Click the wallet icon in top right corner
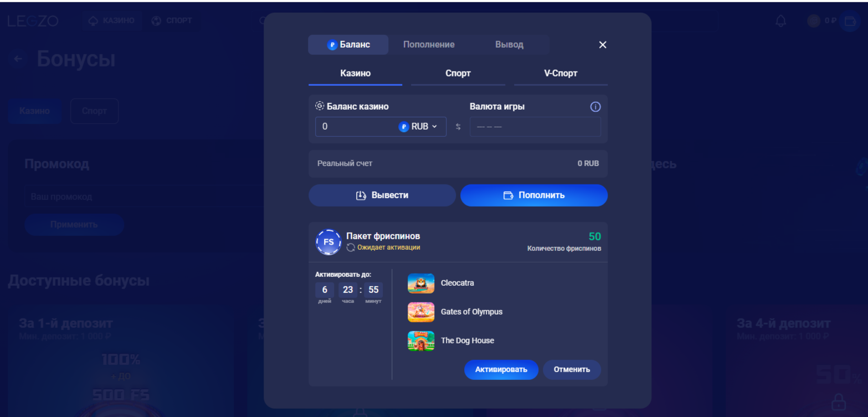868x417 pixels. coord(849,21)
